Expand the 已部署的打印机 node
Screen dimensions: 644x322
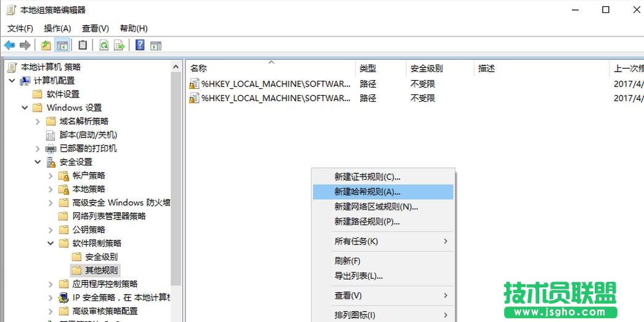coord(38,149)
